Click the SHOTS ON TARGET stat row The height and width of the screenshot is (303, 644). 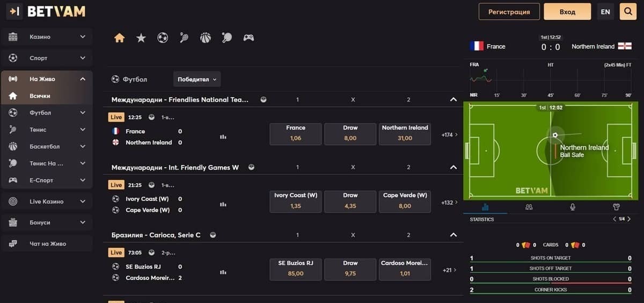click(551, 258)
